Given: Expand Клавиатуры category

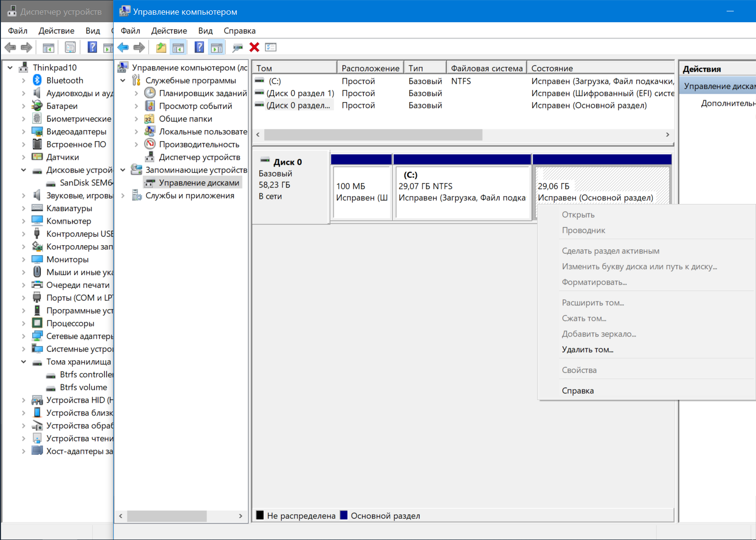Looking at the screenshot, I should point(23,208).
